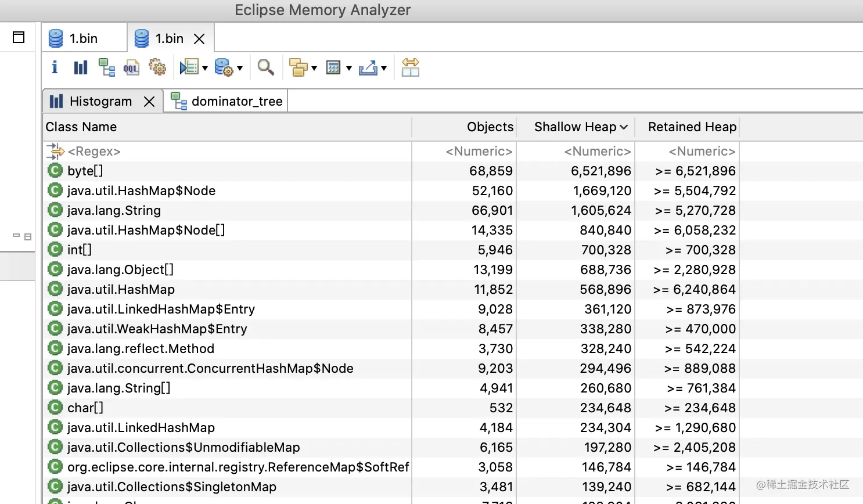Select the java.lang.String class row

pos(114,211)
